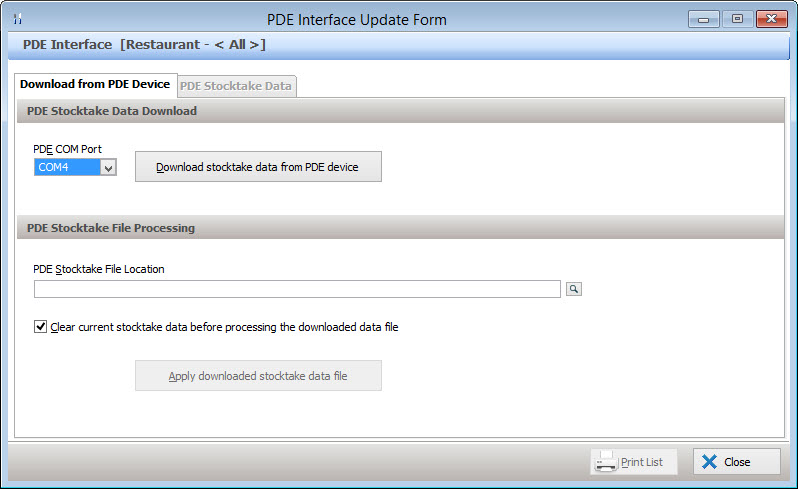Viewport: 798px width, 489px height.
Task: Focus the PDE Stocktake File Location field
Action: [297, 289]
